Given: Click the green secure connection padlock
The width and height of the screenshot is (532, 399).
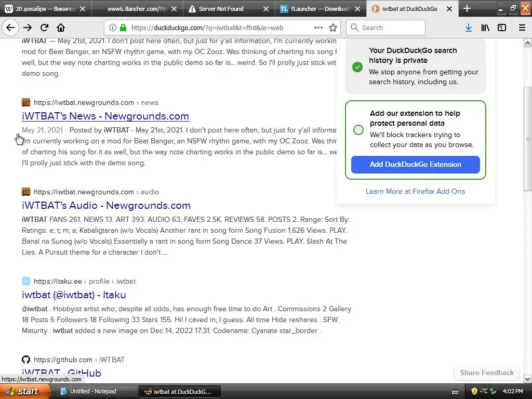Looking at the screenshot, I should tap(123, 28).
